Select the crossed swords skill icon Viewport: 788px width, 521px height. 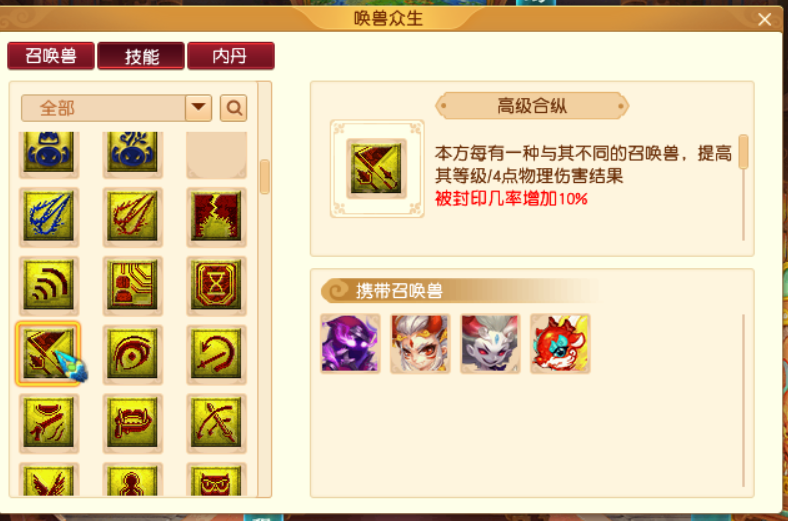pyautogui.click(x=217, y=423)
